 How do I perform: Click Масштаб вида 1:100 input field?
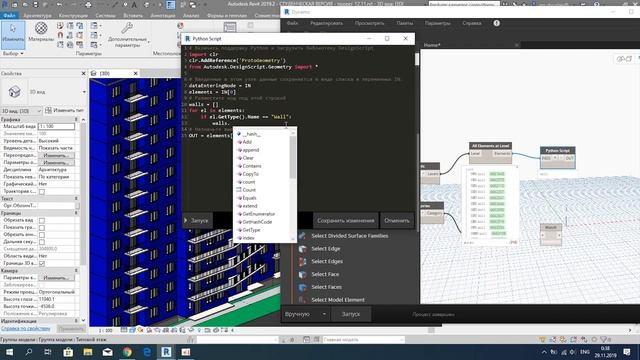[56, 127]
